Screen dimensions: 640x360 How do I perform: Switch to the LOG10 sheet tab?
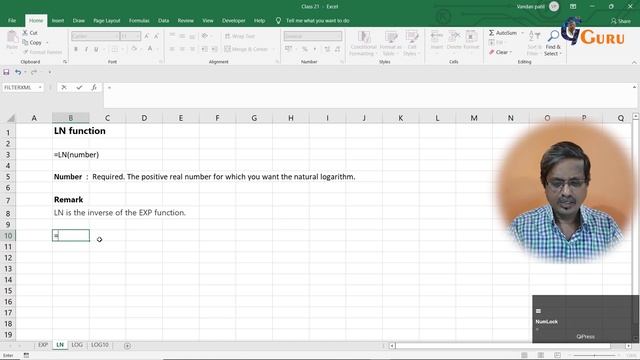(x=100, y=345)
